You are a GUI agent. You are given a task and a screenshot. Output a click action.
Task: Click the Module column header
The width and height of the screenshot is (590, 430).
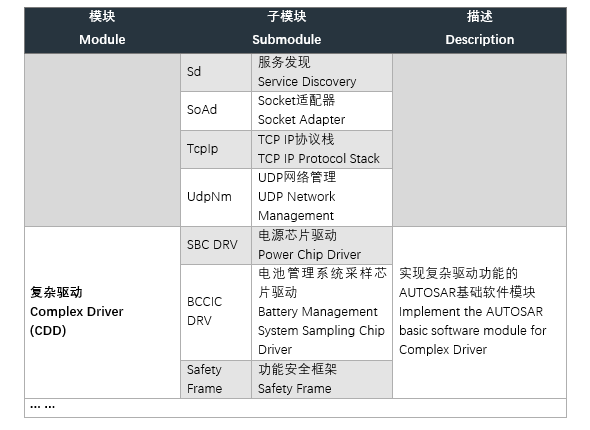coord(102,30)
